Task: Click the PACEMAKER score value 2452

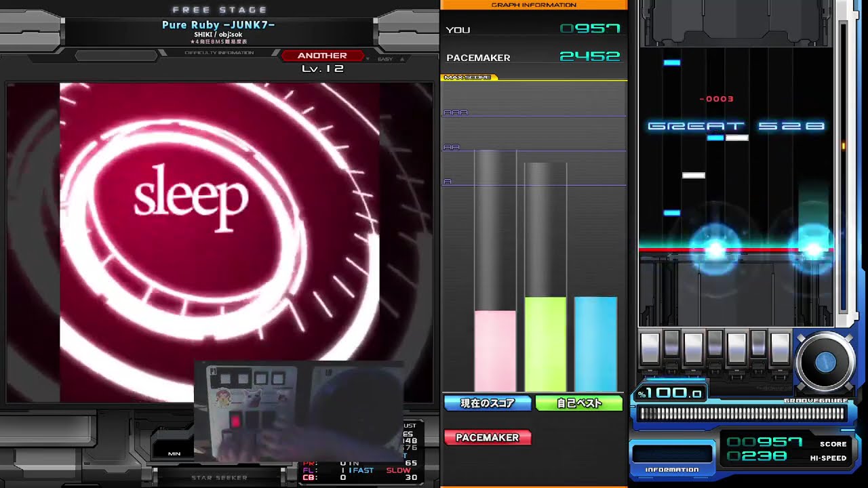Action: coord(590,56)
